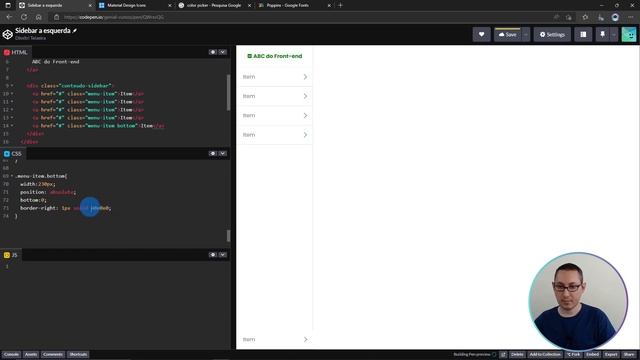The width and height of the screenshot is (640, 360).
Task: Select the HTML editor panel header
Action: coord(16,52)
